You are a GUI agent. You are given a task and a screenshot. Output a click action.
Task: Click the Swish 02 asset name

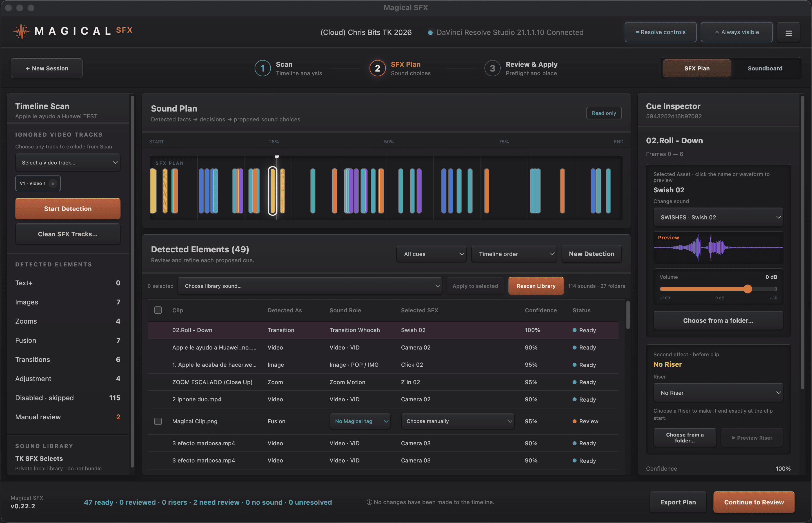(669, 190)
